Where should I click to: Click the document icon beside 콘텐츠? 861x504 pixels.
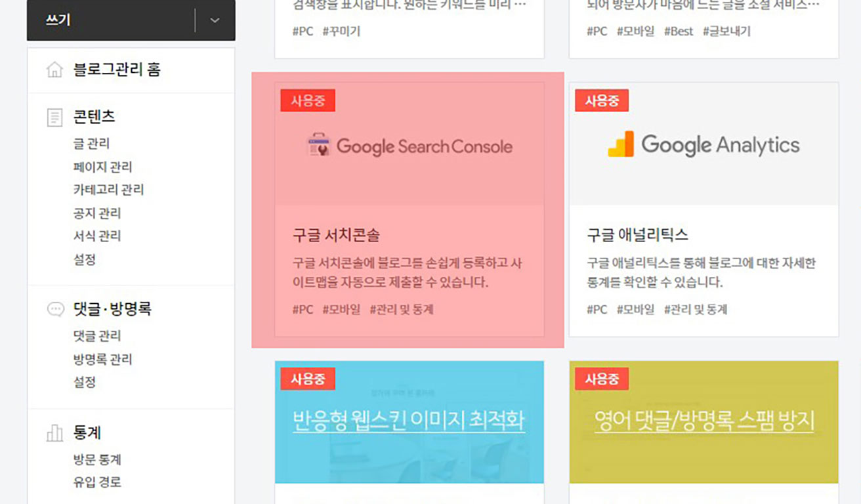click(55, 117)
